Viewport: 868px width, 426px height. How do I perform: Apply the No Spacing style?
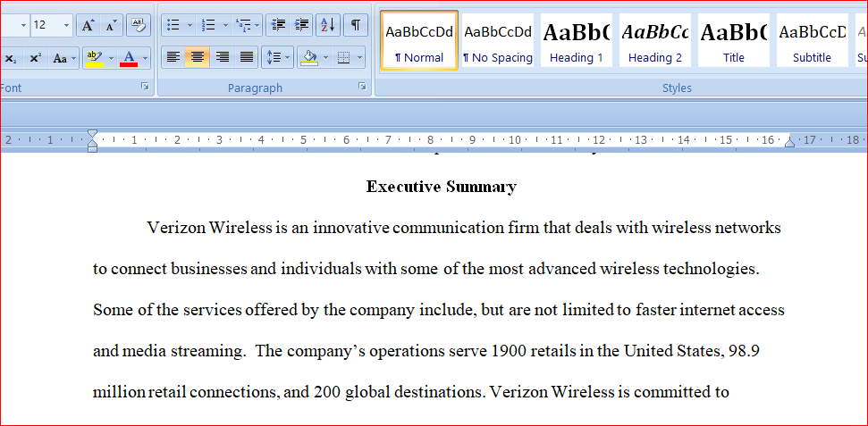[498, 40]
